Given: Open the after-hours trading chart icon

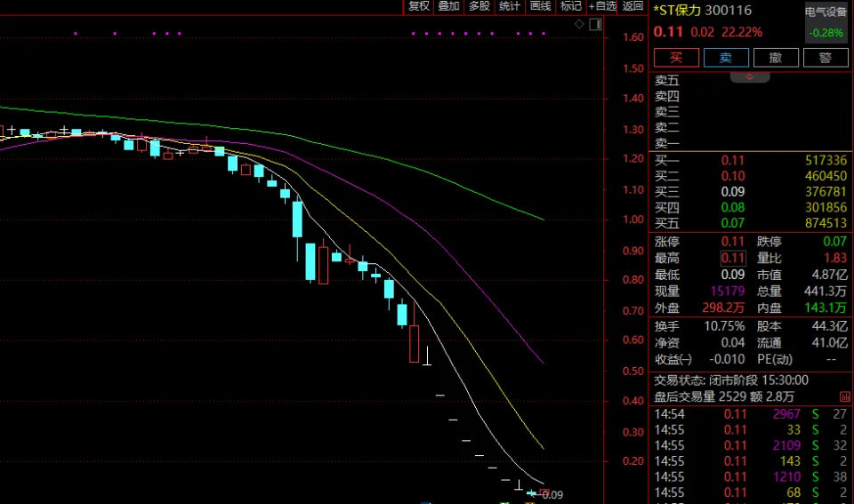Looking at the screenshot, I should [x=843, y=396].
